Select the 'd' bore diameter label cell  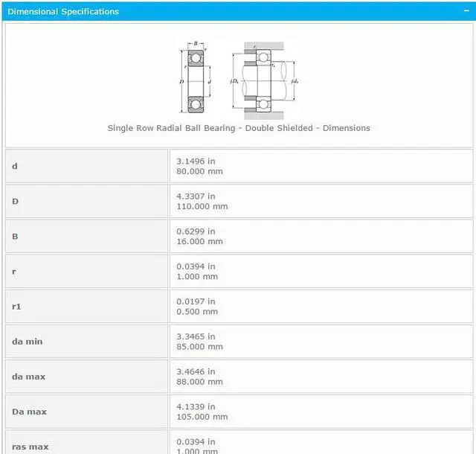pyautogui.click(x=15, y=166)
